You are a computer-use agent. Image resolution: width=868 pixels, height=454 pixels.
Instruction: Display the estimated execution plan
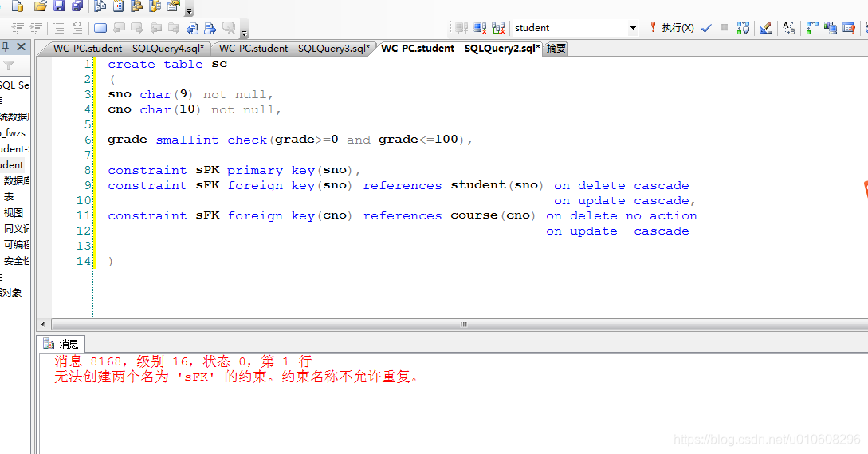[x=743, y=28]
